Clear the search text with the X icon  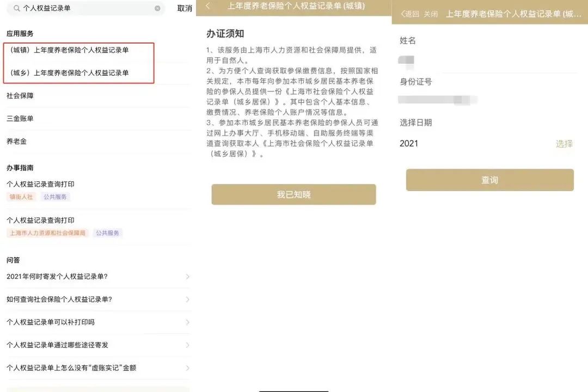(157, 8)
